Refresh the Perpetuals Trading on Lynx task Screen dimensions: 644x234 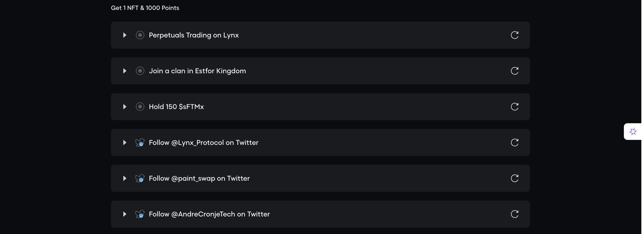[x=514, y=35]
